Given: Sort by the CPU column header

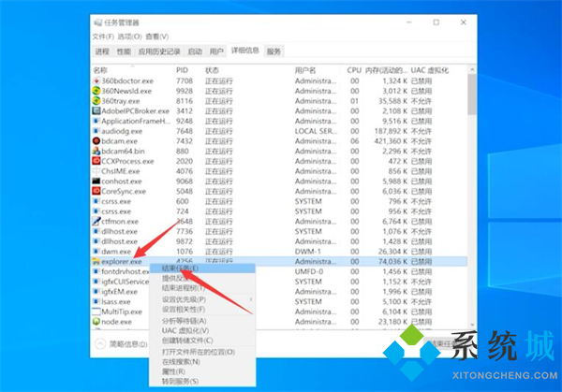Looking at the screenshot, I should (354, 70).
